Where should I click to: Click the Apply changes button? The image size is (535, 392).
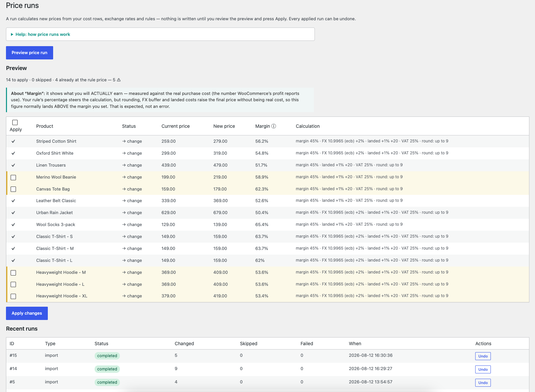[27, 313]
